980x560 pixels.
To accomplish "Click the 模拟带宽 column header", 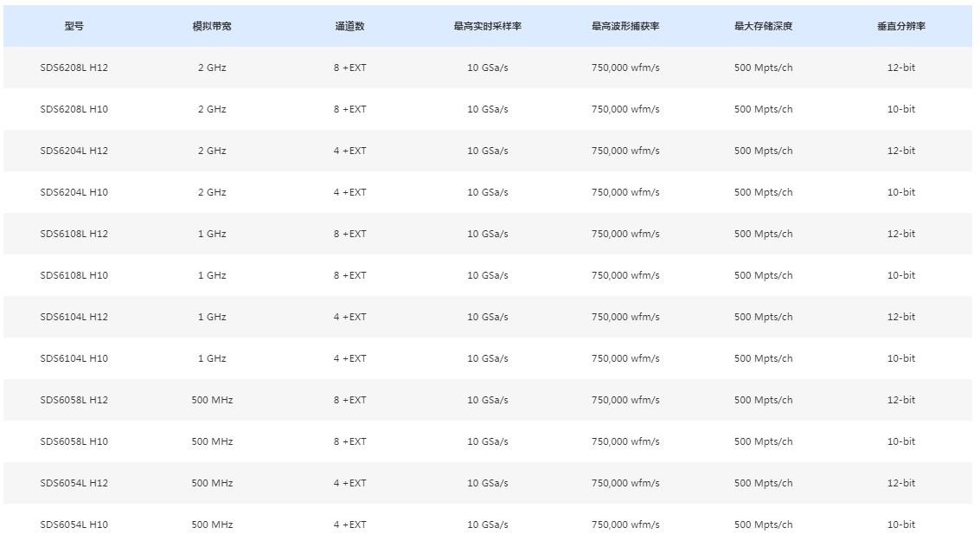I will click(212, 26).
